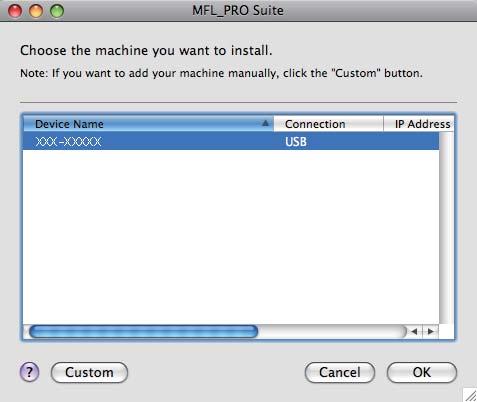The image size is (477, 402).
Task: Click the Connection column header
Action: (328, 124)
